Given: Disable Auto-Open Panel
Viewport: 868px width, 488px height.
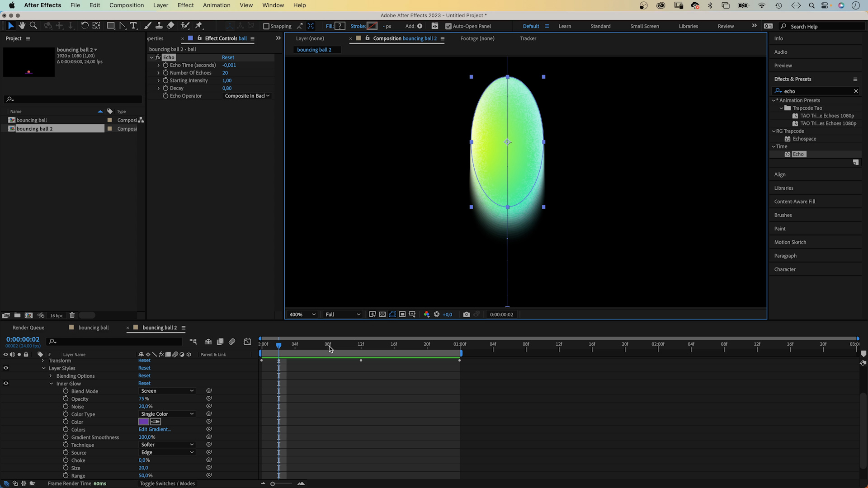Looking at the screenshot, I should click(x=448, y=26).
